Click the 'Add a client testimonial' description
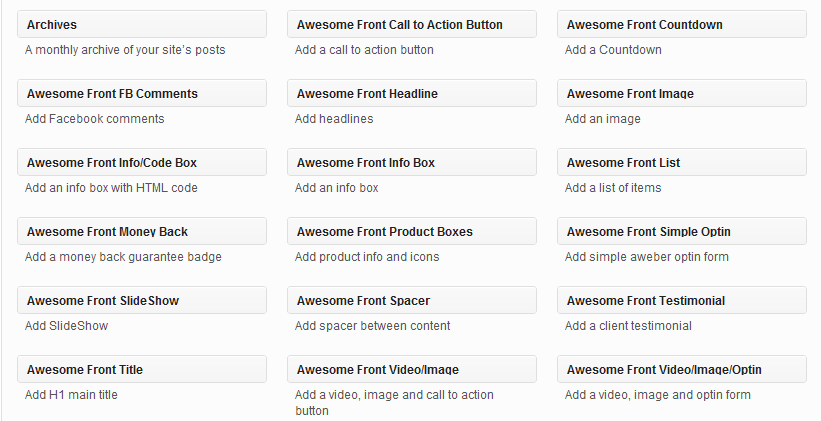821x421 pixels. [628, 326]
